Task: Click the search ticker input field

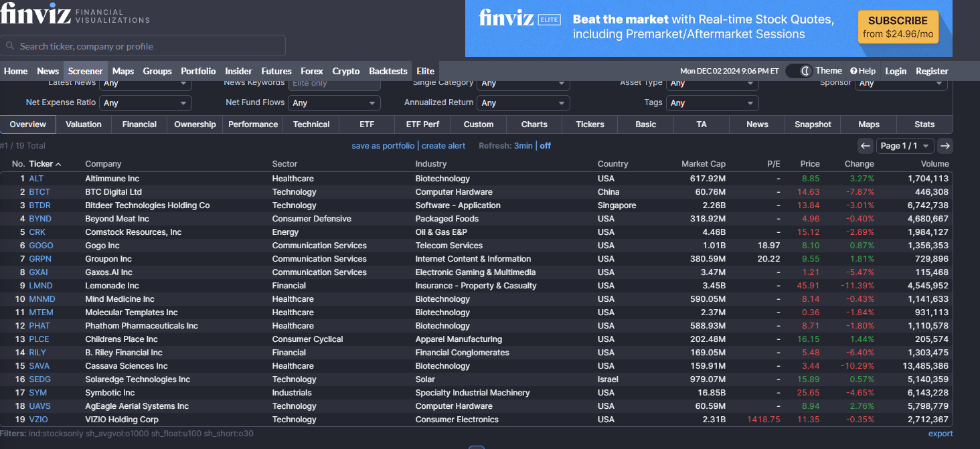Action: point(147,46)
